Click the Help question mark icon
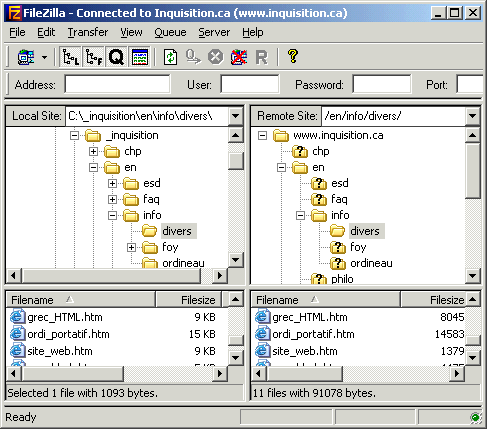 [293, 56]
